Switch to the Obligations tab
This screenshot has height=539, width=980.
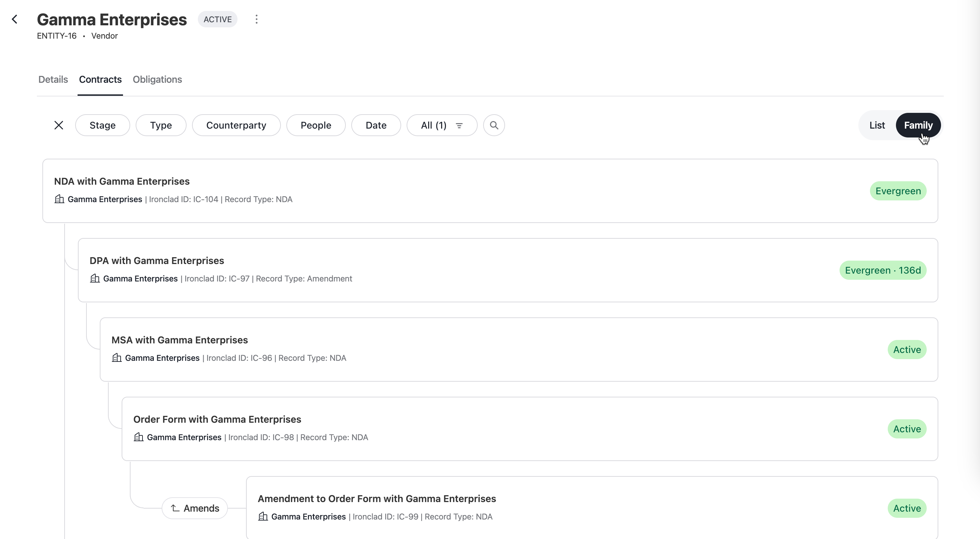tap(157, 80)
